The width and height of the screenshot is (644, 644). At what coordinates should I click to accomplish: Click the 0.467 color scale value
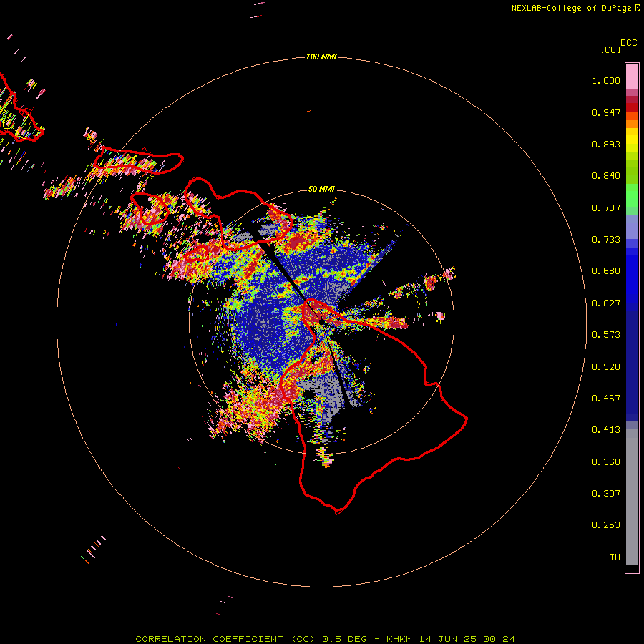tap(606, 399)
